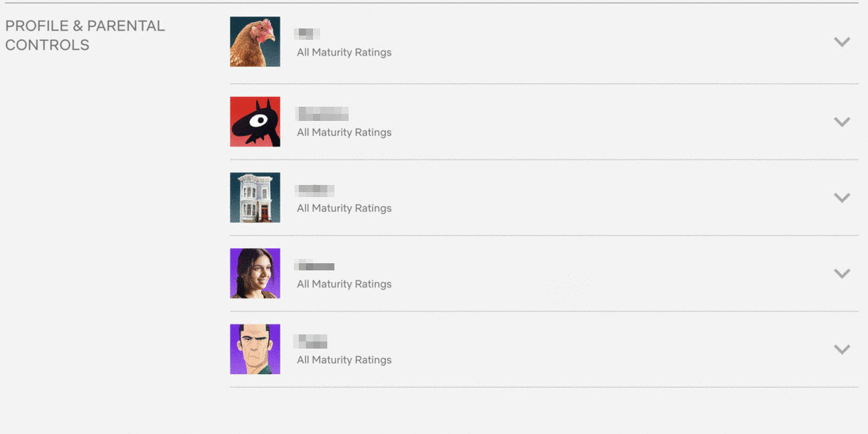Choose the smiling woman profile avatar
The height and width of the screenshot is (434, 868).
click(x=255, y=273)
